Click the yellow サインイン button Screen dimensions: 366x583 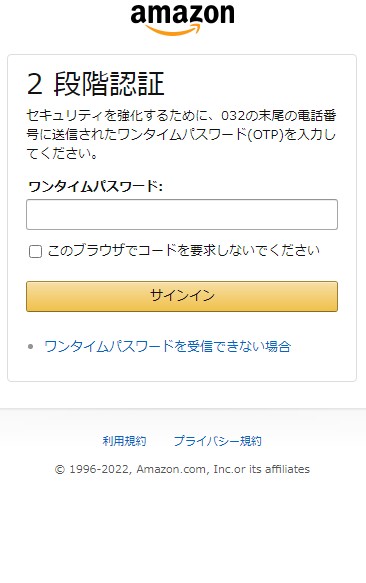click(x=182, y=296)
